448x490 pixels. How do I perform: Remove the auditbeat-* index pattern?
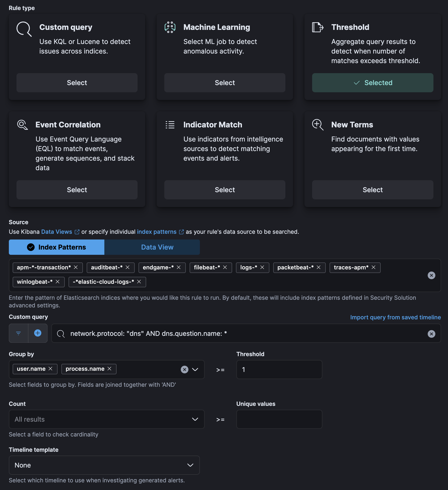coord(128,267)
